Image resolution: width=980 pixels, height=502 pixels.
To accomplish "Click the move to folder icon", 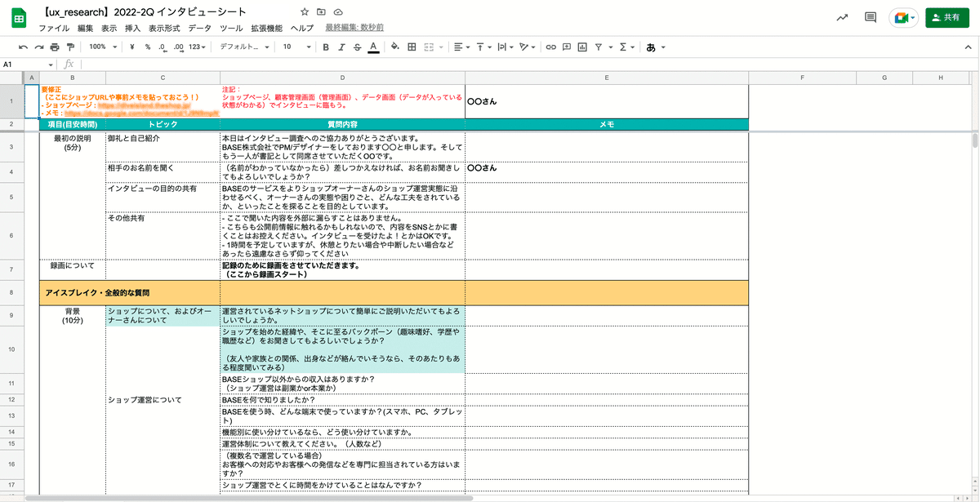I will pos(321,12).
